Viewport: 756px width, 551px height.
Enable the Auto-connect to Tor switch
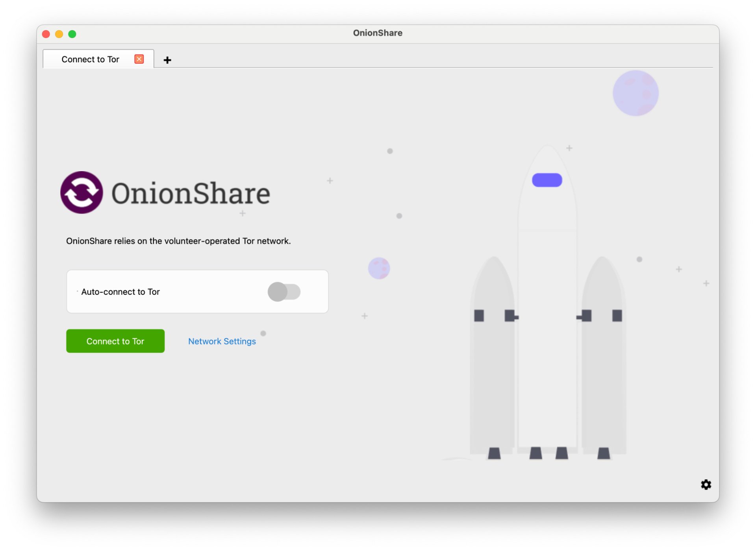(284, 292)
